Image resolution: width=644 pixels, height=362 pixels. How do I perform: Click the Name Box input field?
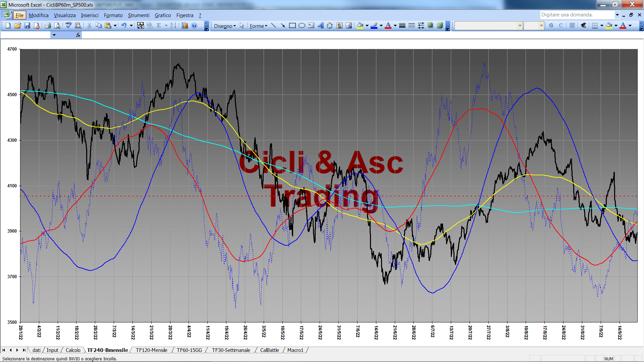pos(25,35)
